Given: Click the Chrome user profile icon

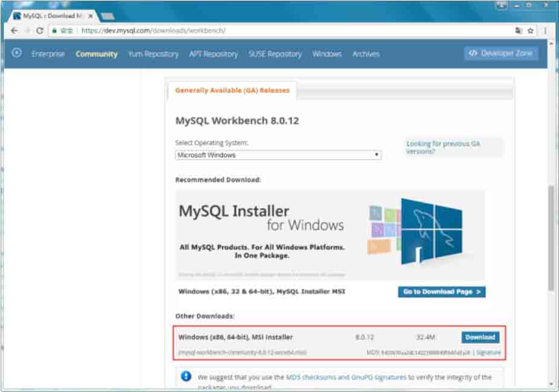Looking at the screenshot, I should click(502, 5).
